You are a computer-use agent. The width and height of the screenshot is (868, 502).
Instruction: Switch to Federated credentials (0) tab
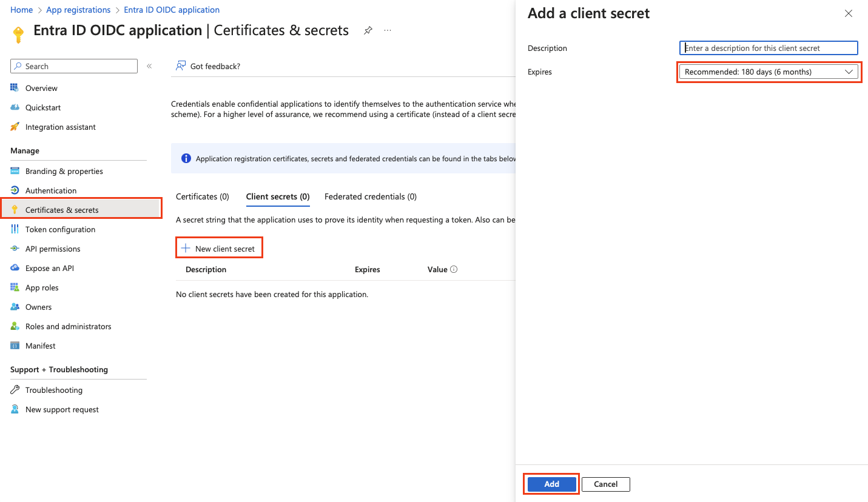[371, 196]
